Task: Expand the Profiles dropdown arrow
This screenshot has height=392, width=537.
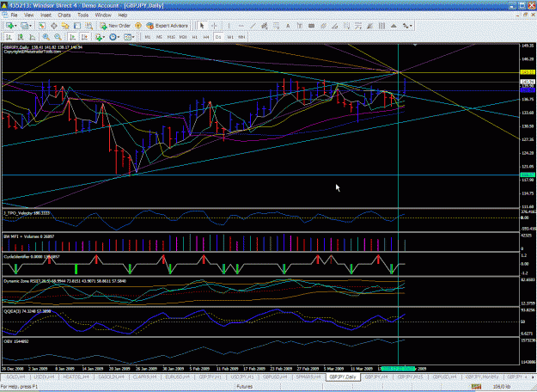Action: pos(30,26)
